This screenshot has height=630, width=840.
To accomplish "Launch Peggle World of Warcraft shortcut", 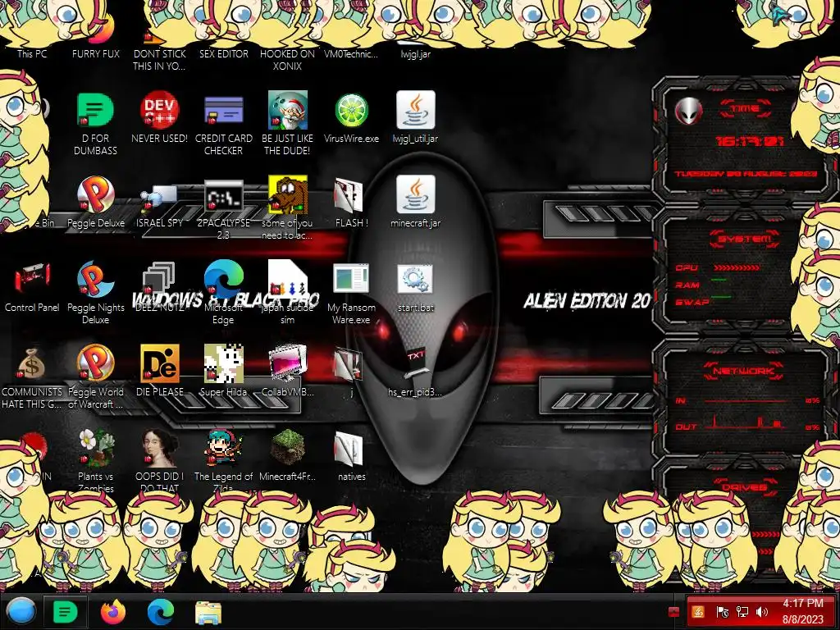I will click(x=95, y=363).
